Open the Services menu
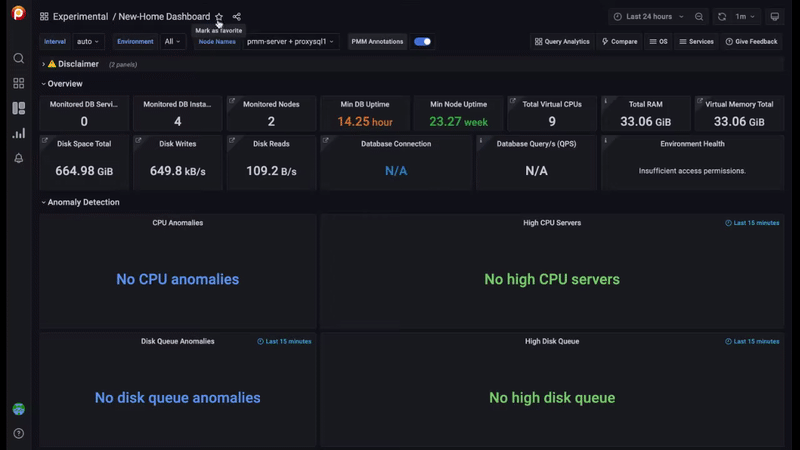 pos(696,42)
